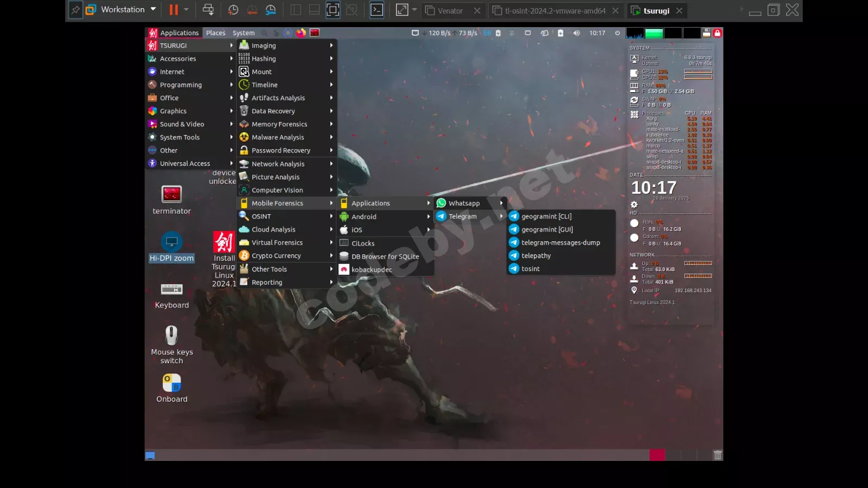Viewport: 868px width, 488px height.
Task: Expand the Password Recovery submenu
Action: (x=286, y=150)
